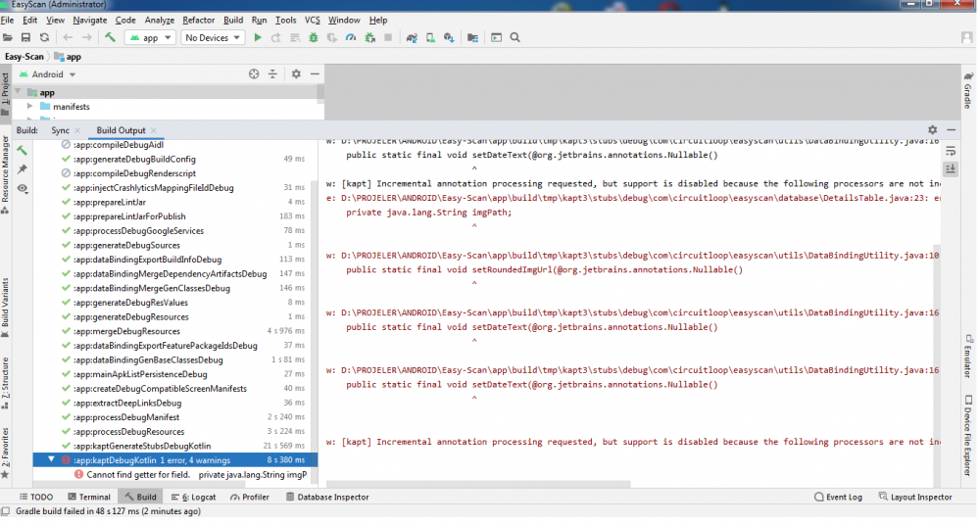
Task: Click the Make Project hammer icon
Action: click(x=111, y=38)
